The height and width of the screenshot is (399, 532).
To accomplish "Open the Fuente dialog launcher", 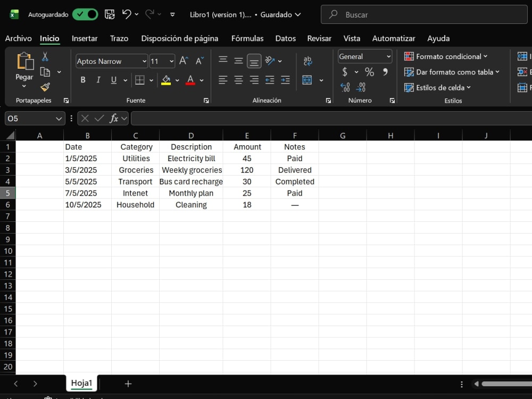I will (206, 101).
